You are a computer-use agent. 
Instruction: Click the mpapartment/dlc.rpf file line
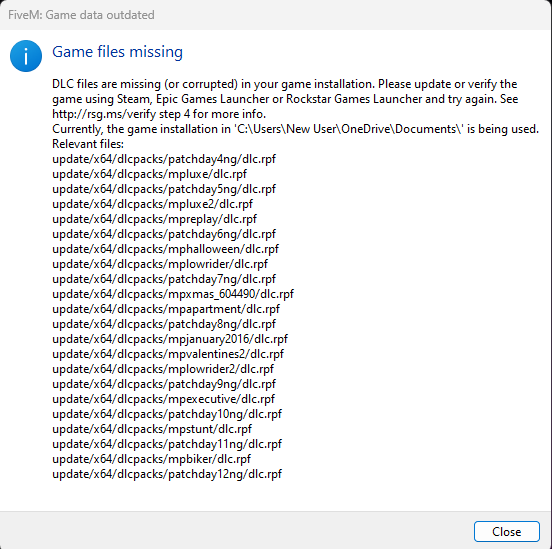click(x=166, y=309)
